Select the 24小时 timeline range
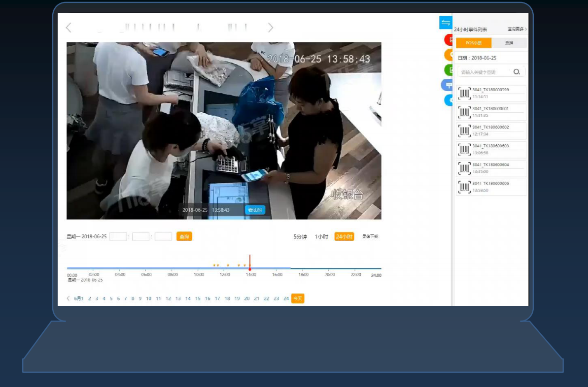The width and height of the screenshot is (588, 387). click(344, 237)
